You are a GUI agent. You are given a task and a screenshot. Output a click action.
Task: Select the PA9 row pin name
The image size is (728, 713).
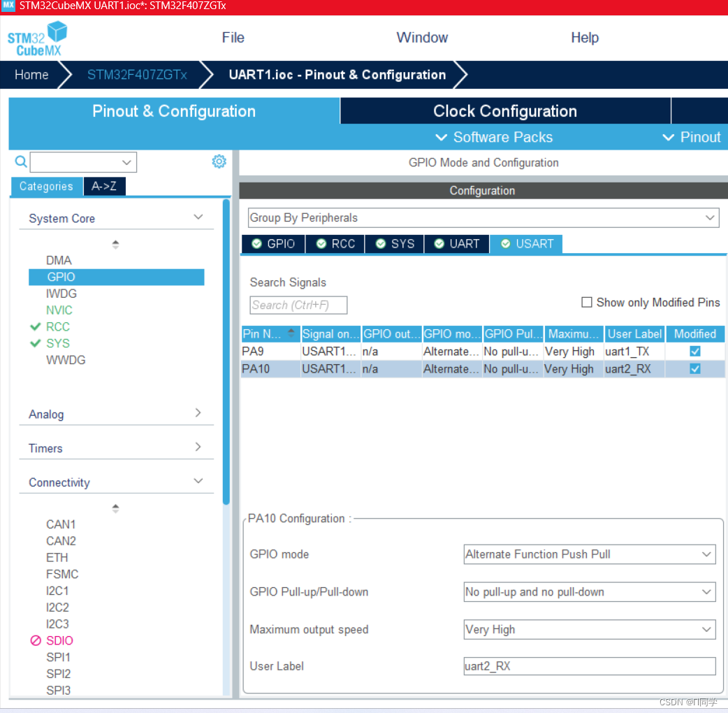pyautogui.click(x=253, y=351)
